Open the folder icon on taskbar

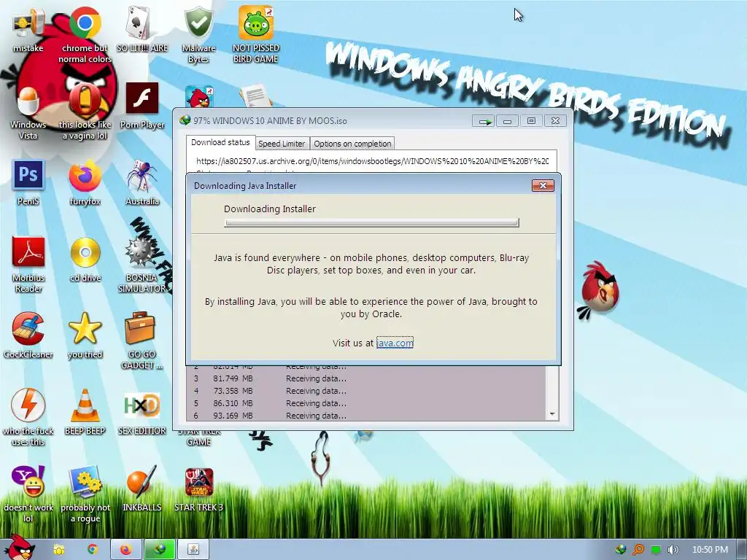tap(58, 550)
